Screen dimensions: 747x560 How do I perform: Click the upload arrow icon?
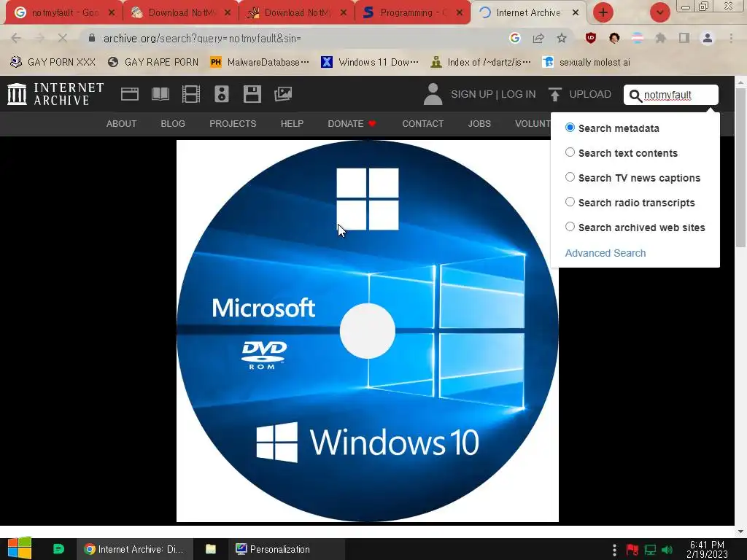[554, 94]
